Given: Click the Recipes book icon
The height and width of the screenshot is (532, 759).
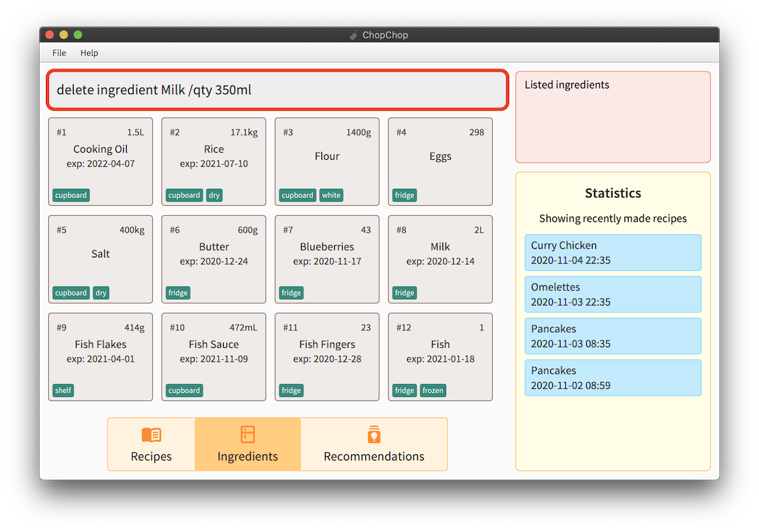Looking at the screenshot, I should (x=151, y=435).
